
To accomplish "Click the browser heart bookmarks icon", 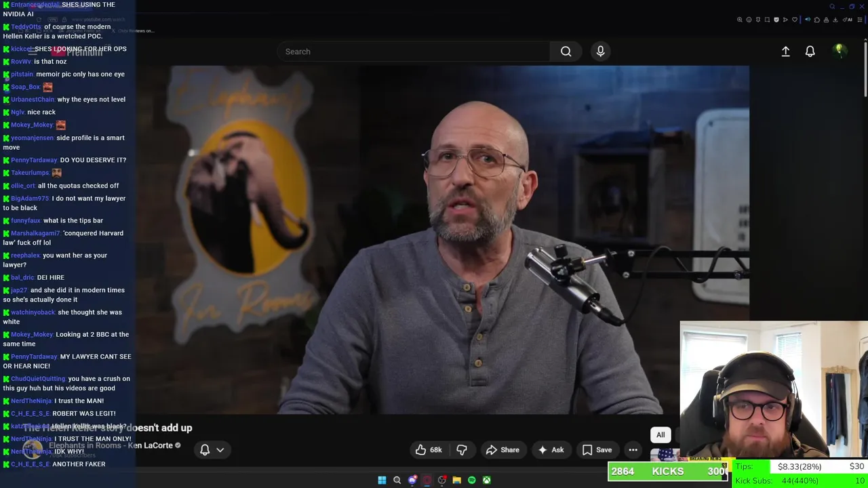I will [x=795, y=20].
